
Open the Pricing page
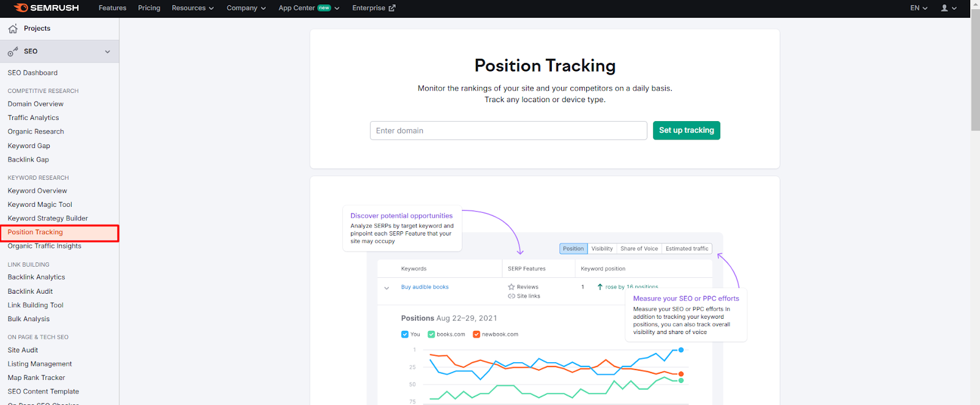[x=149, y=8]
